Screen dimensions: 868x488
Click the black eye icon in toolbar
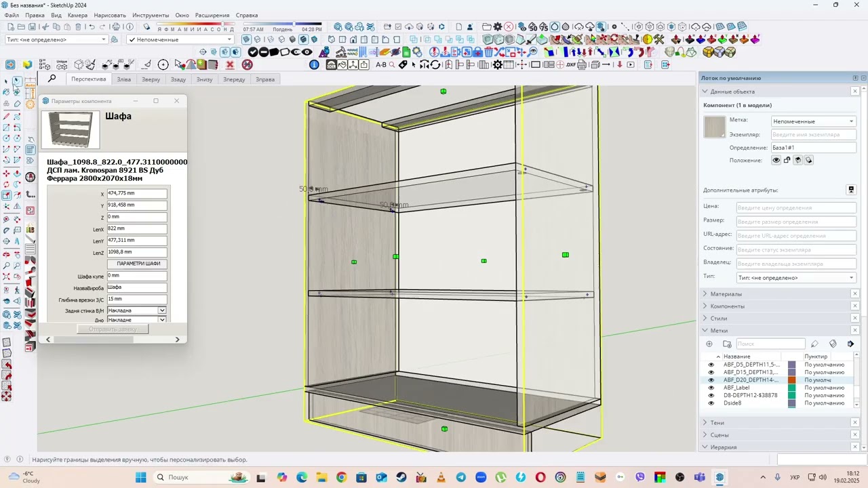click(x=307, y=52)
